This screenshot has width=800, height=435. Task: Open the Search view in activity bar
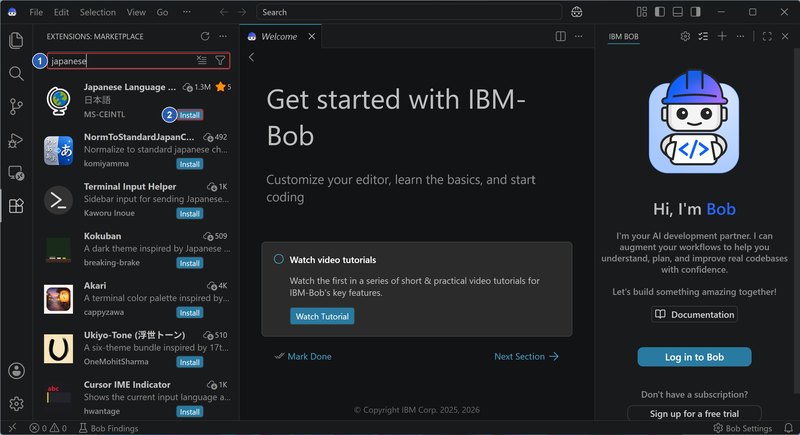(16, 73)
